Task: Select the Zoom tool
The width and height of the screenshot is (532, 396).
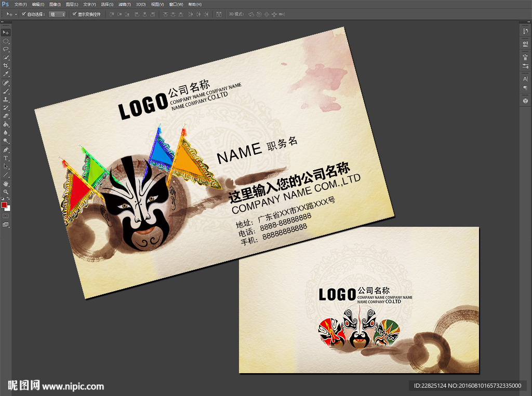Action: (6, 192)
